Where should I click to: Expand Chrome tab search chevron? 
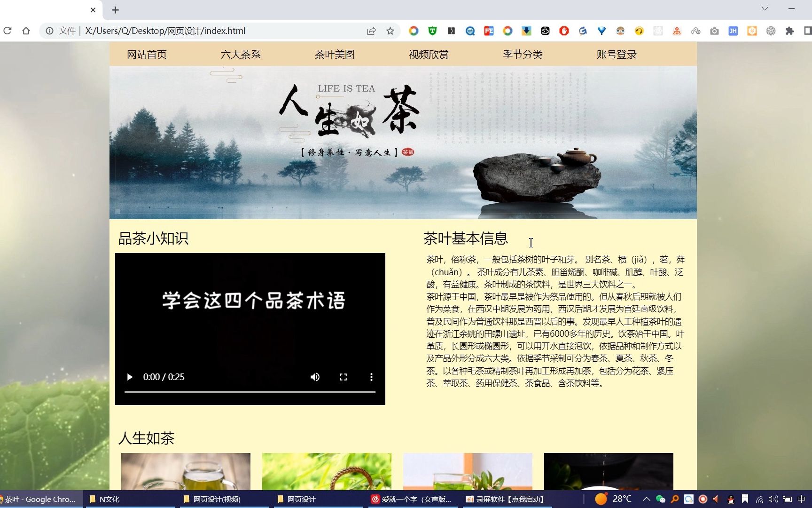(765, 8)
